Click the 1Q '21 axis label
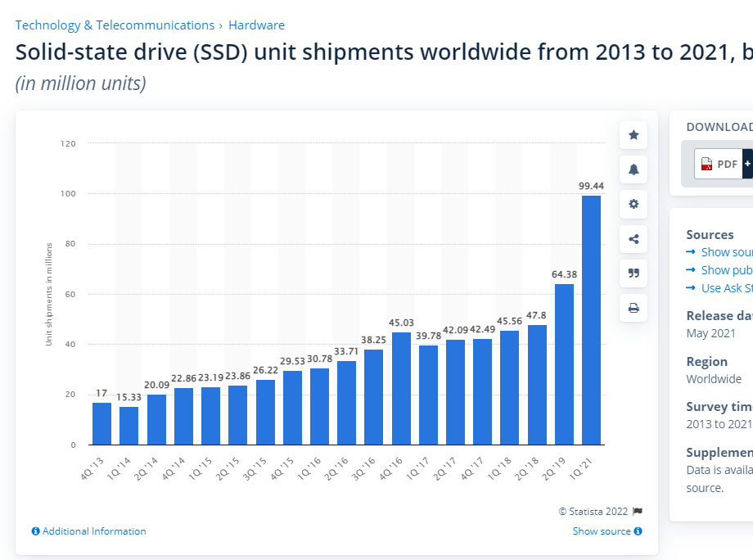 click(581, 469)
